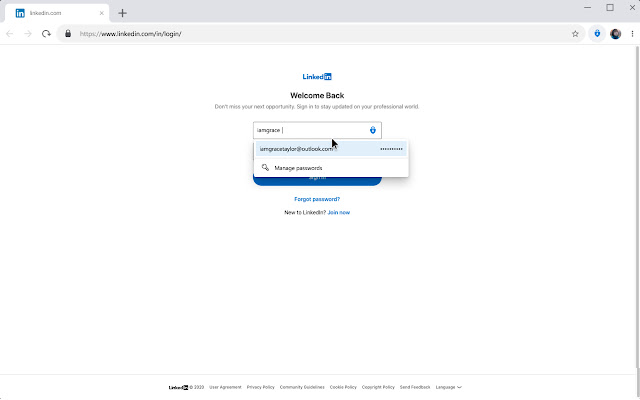Click the LinkedIn logo above Welcome Back
This screenshot has height=400, width=640.
[317, 76]
